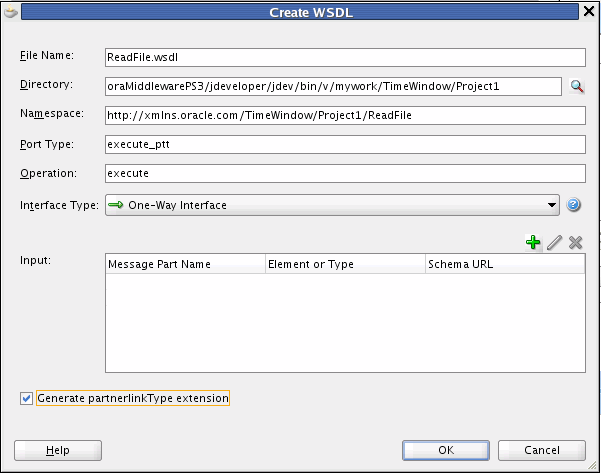Open Help for the Create WSDL dialog

pyautogui.click(x=58, y=450)
